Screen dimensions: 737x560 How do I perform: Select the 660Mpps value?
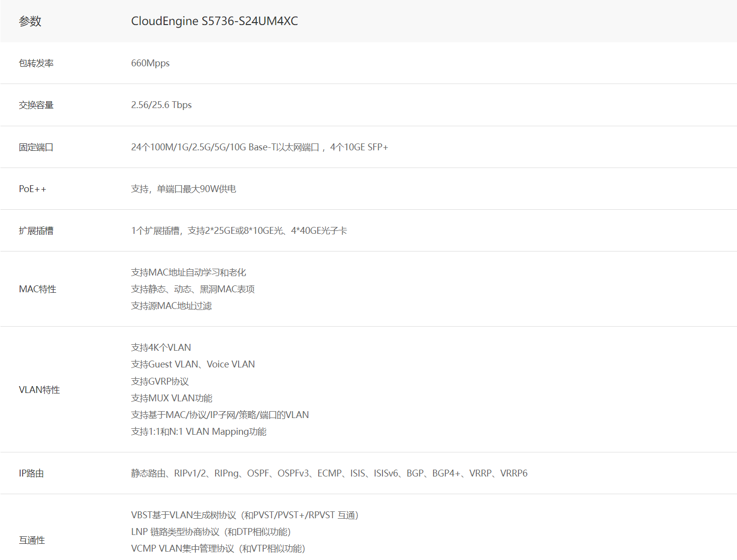pyautogui.click(x=150, y=63)
